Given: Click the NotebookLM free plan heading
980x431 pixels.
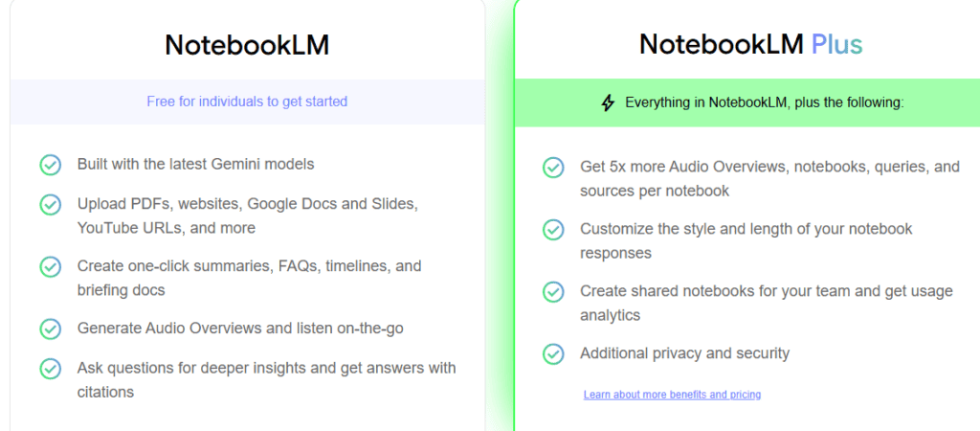Looking at the screenshot, I should [x=247, y=45].
